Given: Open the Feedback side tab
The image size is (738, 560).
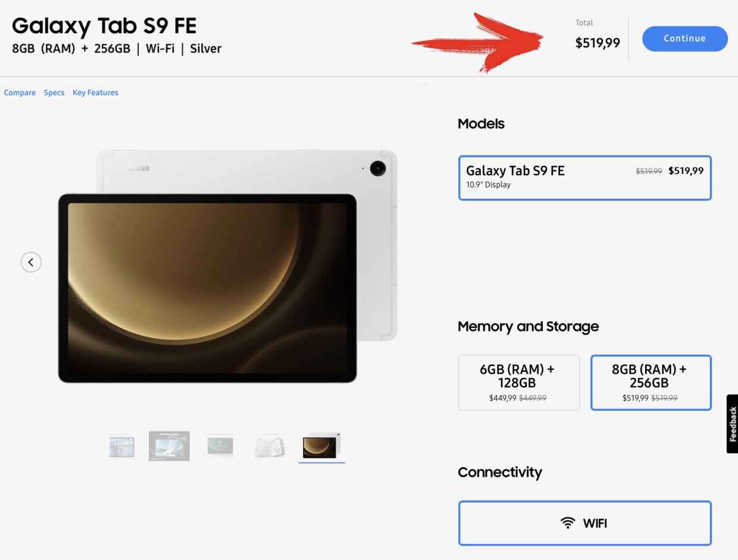Looking at the screenshot, I should (x=732, y=424).
